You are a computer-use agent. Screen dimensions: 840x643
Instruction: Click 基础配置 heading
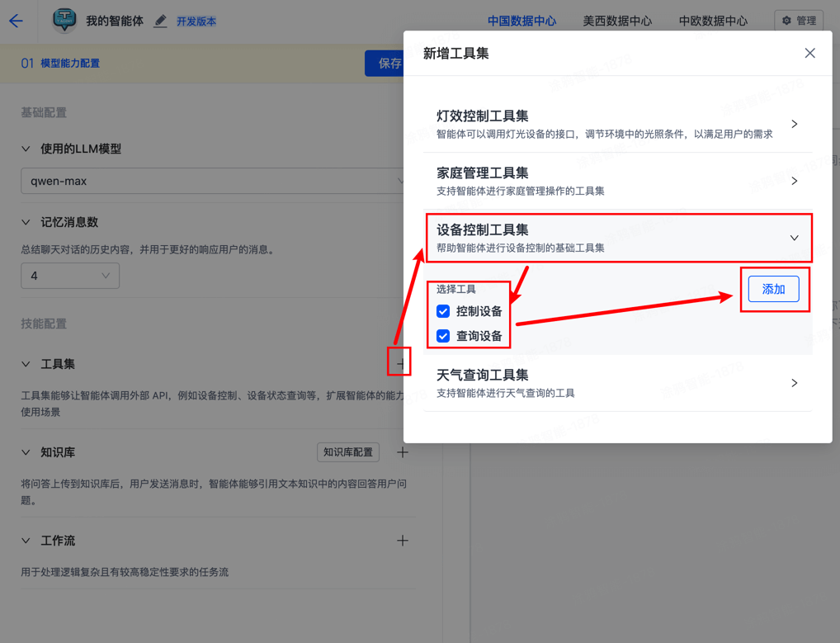click(x=44, y=112)
